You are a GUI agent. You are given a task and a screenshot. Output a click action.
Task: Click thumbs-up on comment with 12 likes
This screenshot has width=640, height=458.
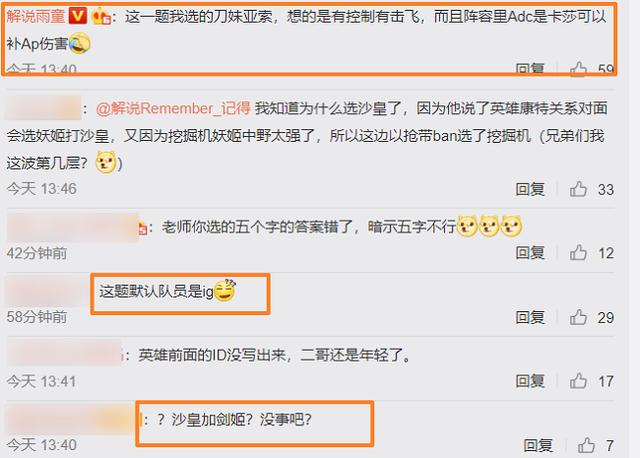point(578,253)
